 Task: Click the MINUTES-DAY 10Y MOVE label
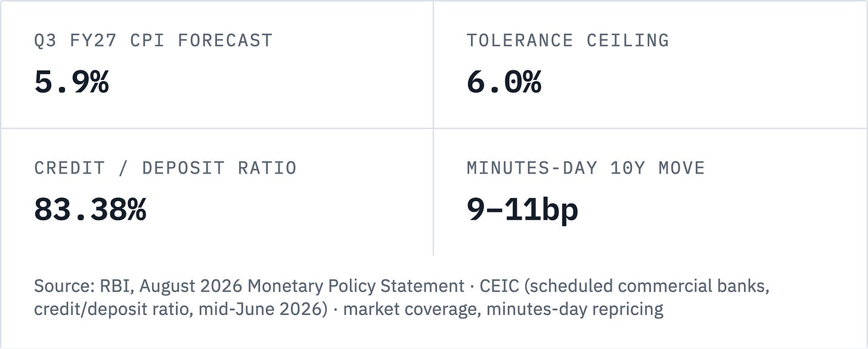coord(585,168)
